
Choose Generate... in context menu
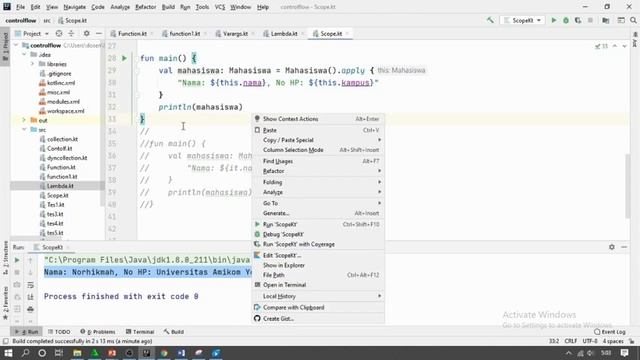318,213
